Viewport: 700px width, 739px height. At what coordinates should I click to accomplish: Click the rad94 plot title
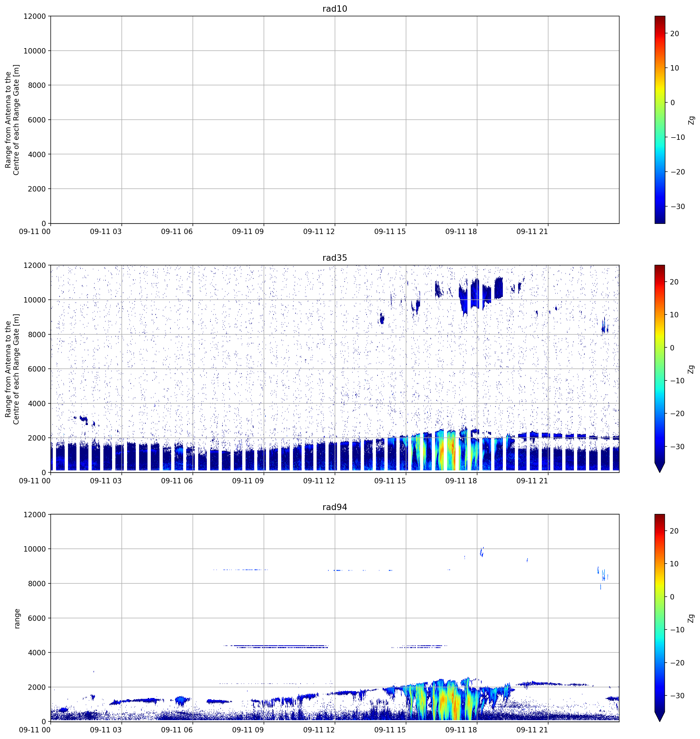[x=335, y=507]
